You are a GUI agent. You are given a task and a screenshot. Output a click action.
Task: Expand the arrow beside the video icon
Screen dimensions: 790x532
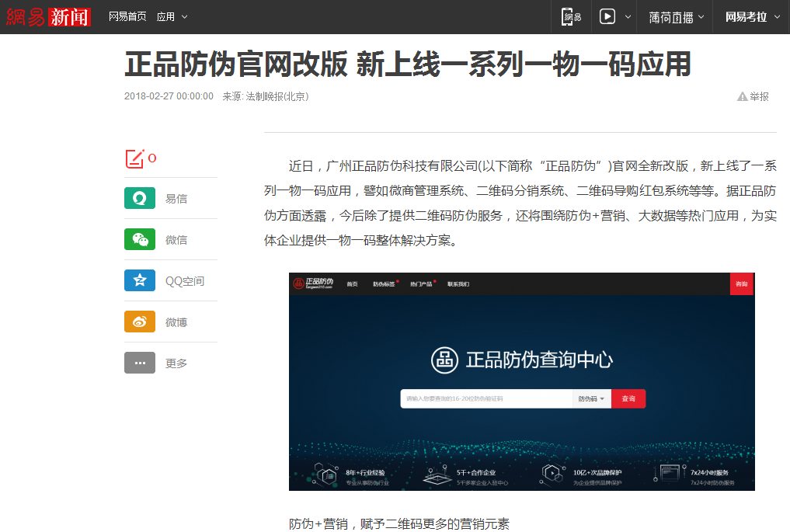pos(628,16)
